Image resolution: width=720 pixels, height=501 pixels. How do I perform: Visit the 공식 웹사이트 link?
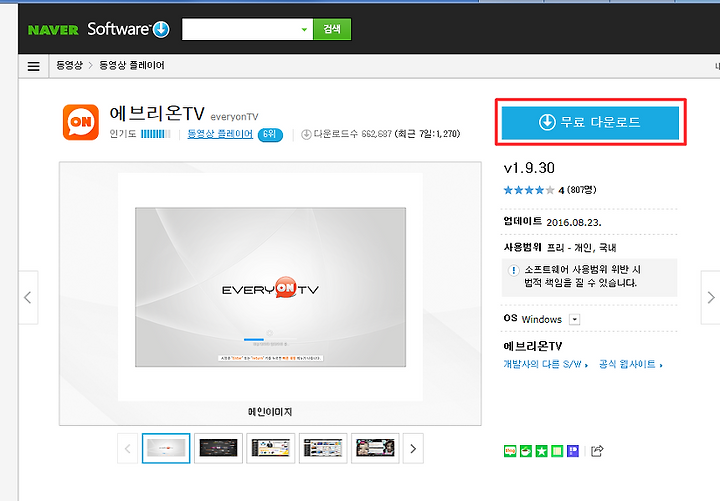coord(630,365)
